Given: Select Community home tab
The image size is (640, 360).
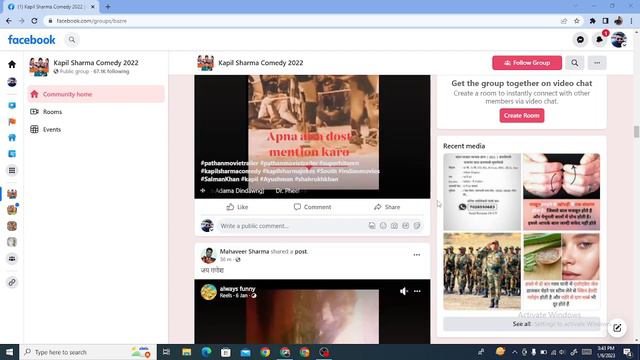Looking at the screenshot, I should [x=96, y=94].
